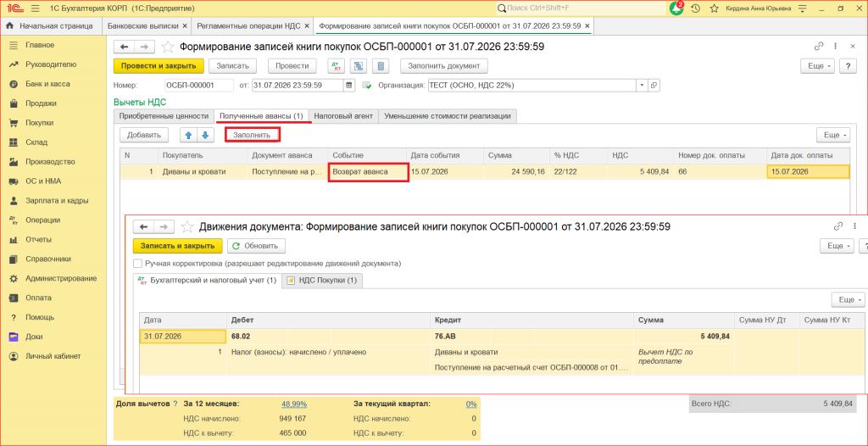Click the Заполнить button on advances tab
This screenshot has width=868, height=446.
pos(252,135)
